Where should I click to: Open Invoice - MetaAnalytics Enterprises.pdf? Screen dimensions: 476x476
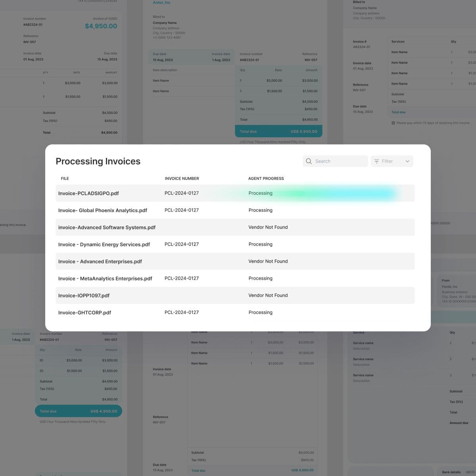(x=105, y=278)
